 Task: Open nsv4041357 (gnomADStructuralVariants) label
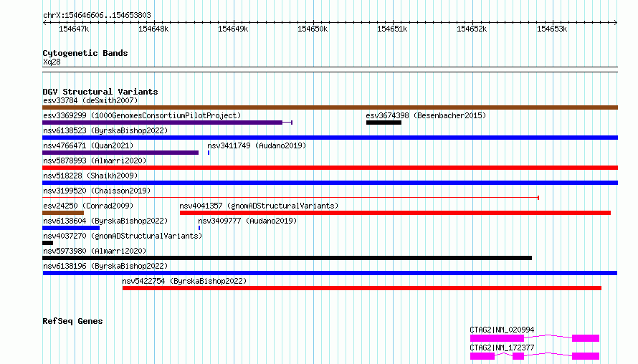tap(259, 206)
